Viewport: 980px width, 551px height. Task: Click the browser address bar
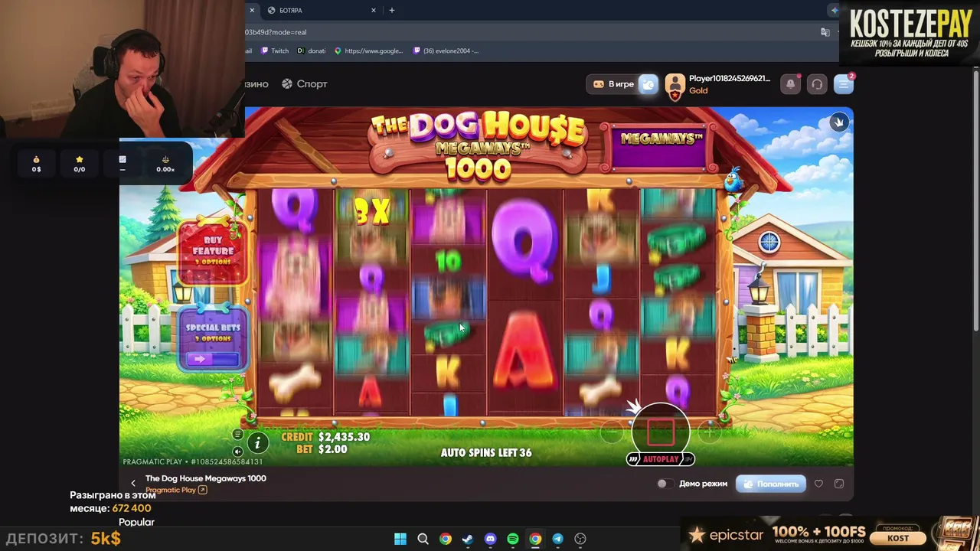(x=528, y=32)
